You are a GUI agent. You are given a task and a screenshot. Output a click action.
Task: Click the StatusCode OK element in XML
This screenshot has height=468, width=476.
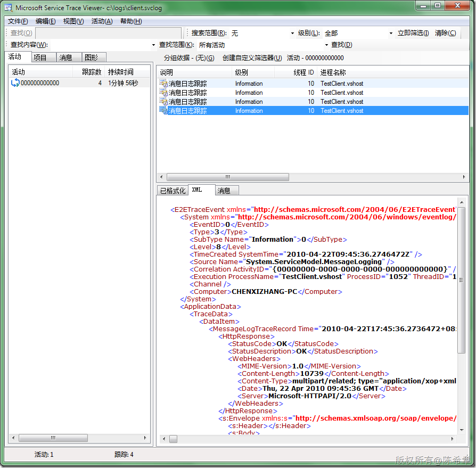283,344
